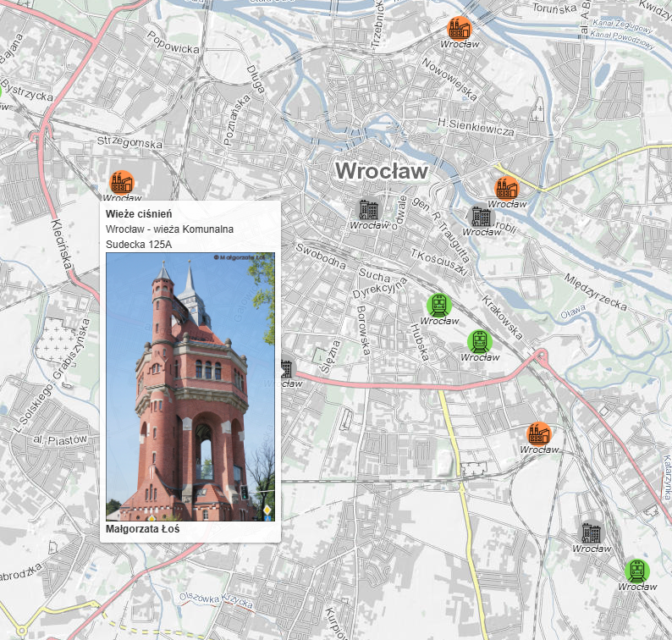Click the southeast orange factory marker near yellow road
Image resolution: width=672 pixels, height=640 pixels.
[x=539, y=433]
